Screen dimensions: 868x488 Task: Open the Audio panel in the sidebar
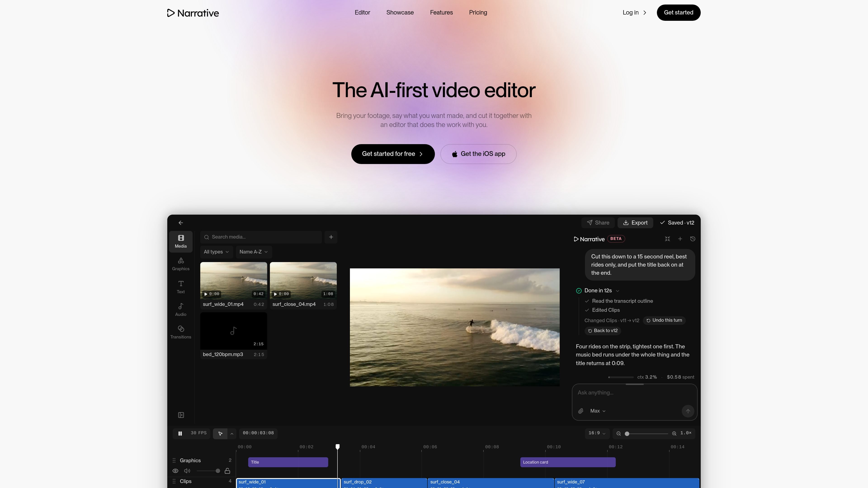[181, 310]
